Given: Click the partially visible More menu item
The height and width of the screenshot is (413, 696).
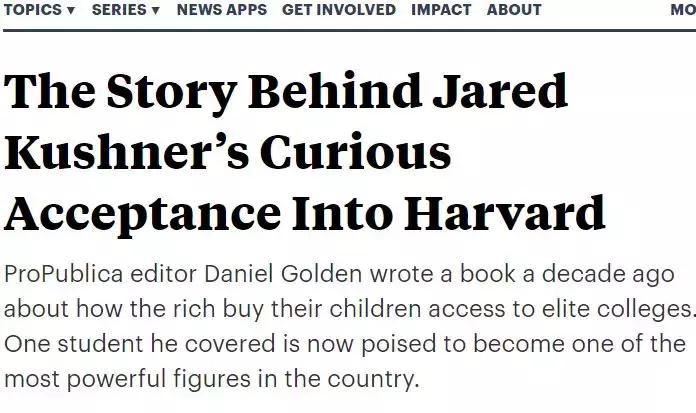Looking at the screenshot, I should pyautogui.click(x=682, y=10).
